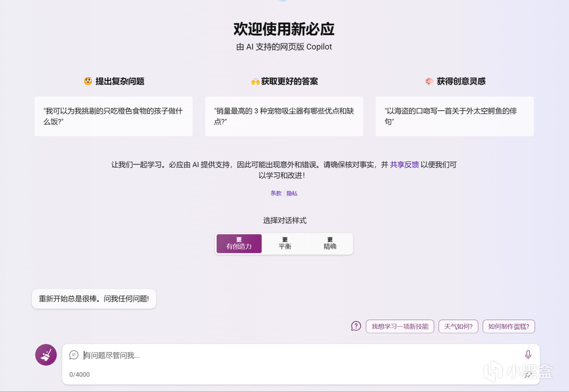
Task: Click the microphone voice input icon
Action: 528,355
